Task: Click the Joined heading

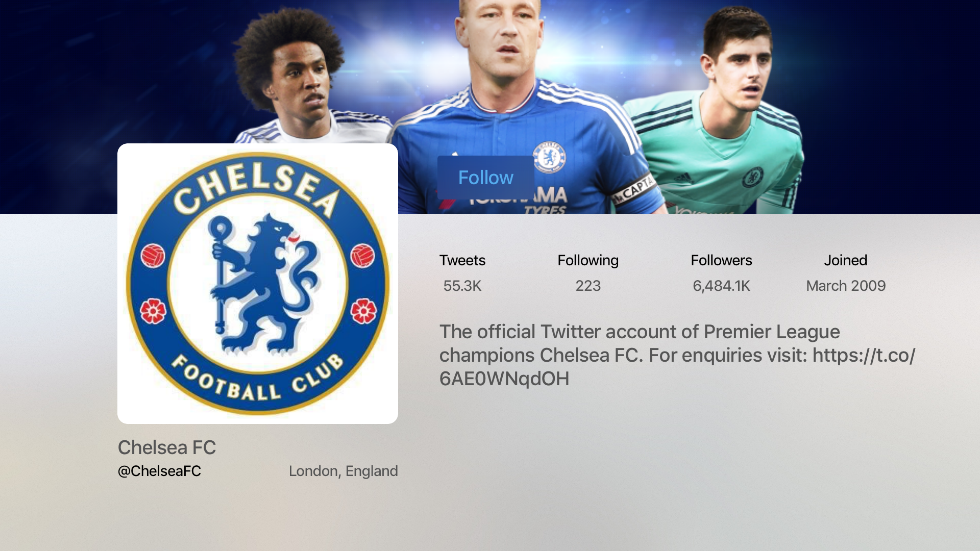Action: pyautogui.click(x=846, y=260)
